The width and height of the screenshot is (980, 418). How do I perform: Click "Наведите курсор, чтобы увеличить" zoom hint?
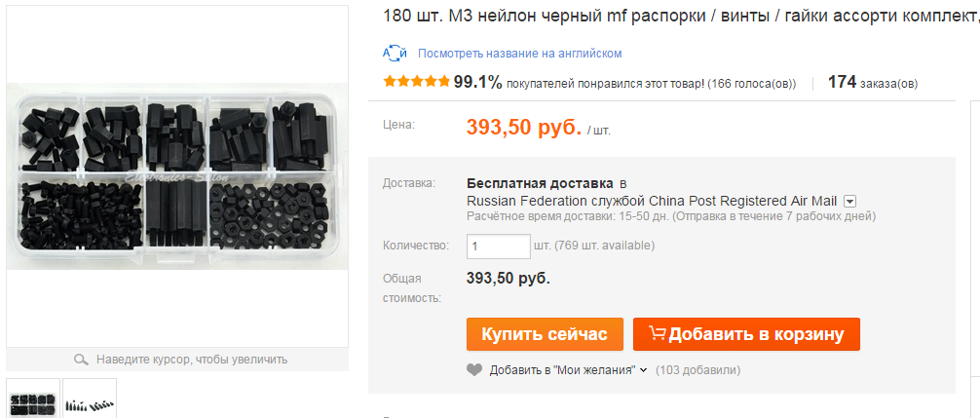pyautogui.click(x=191, y=360)
